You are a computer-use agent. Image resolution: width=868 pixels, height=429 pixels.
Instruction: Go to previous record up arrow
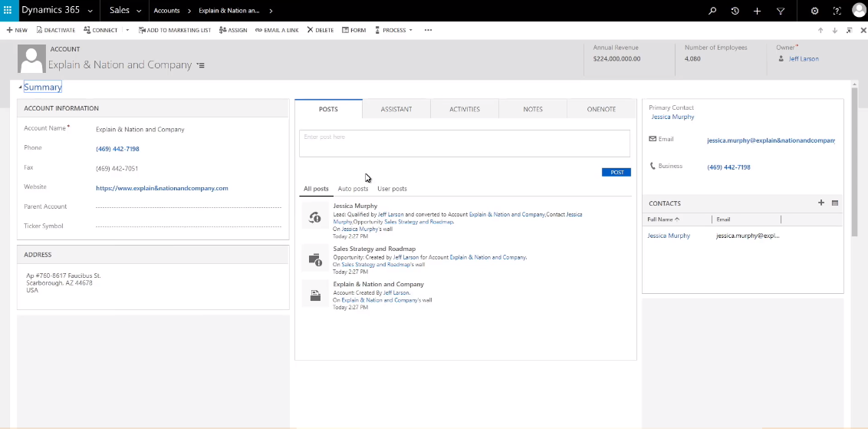[820, 30]
